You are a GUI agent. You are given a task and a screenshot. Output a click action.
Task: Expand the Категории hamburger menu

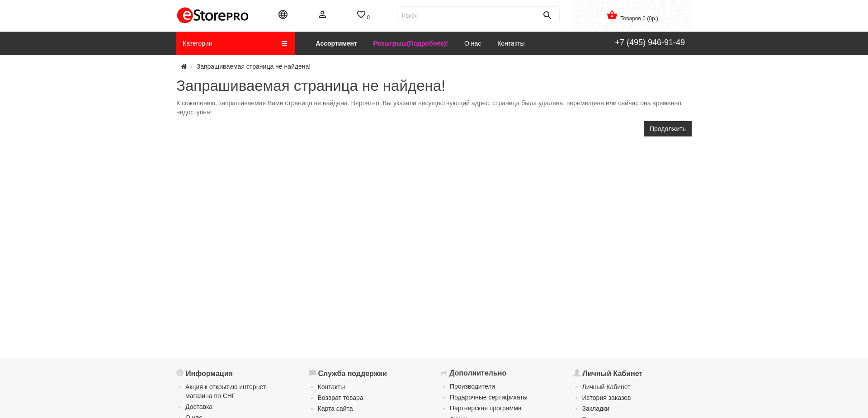pos(284,43)
